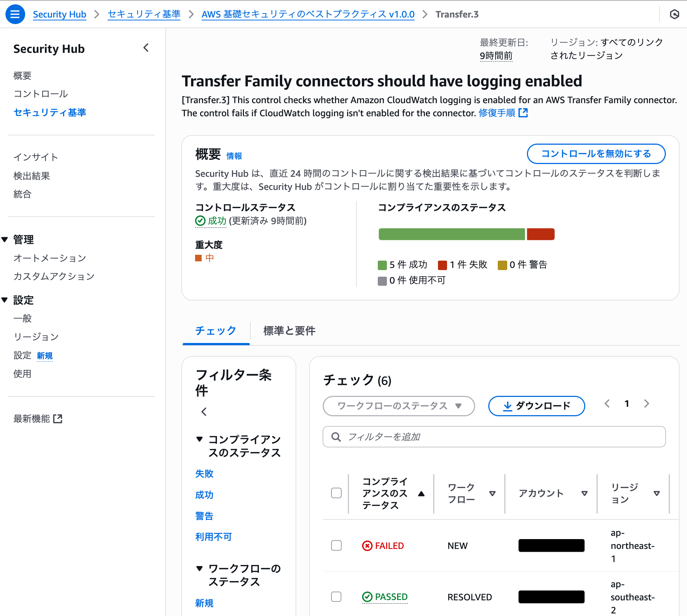The width and height of the screenshot is (687, 616).
Task: Open 統合 in the sidebar
Action: pos(23,194)
